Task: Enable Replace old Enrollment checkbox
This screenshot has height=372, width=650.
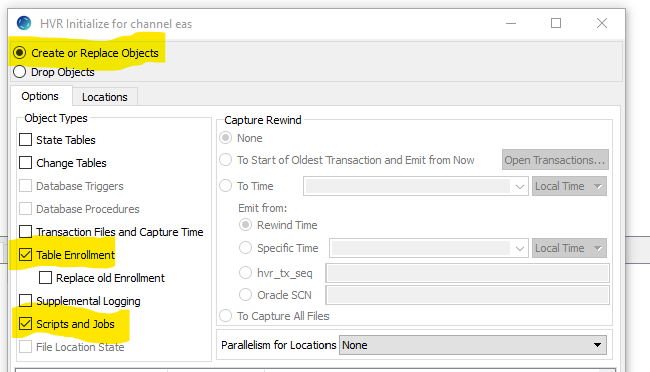Action: click(45, 277)
